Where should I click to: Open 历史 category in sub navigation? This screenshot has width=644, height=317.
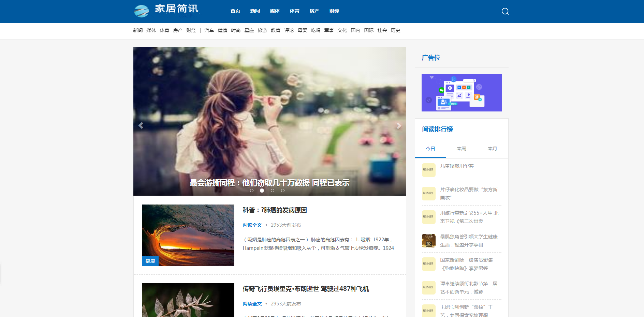pyautogui.click(x=395, y=30)
